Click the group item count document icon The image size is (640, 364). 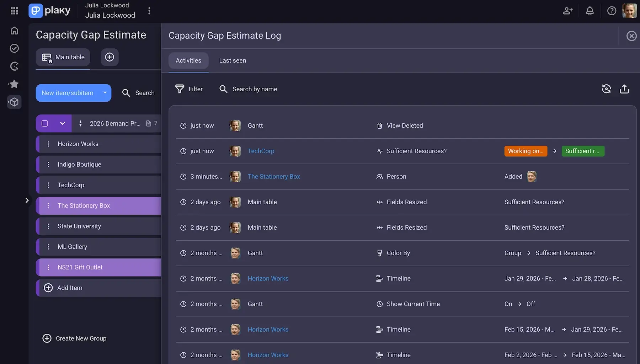[x=149, y=123]
